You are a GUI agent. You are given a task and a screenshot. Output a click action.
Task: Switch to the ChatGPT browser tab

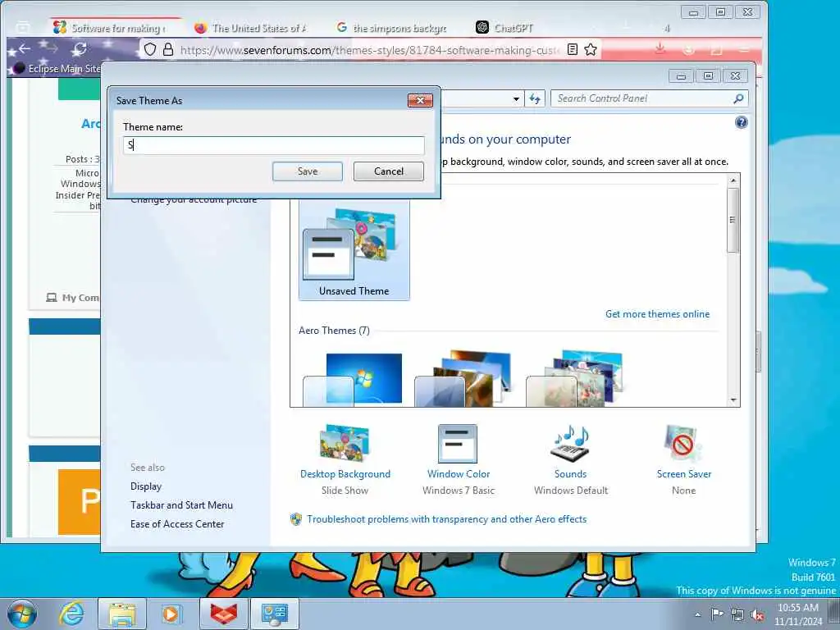click(504, 28)
